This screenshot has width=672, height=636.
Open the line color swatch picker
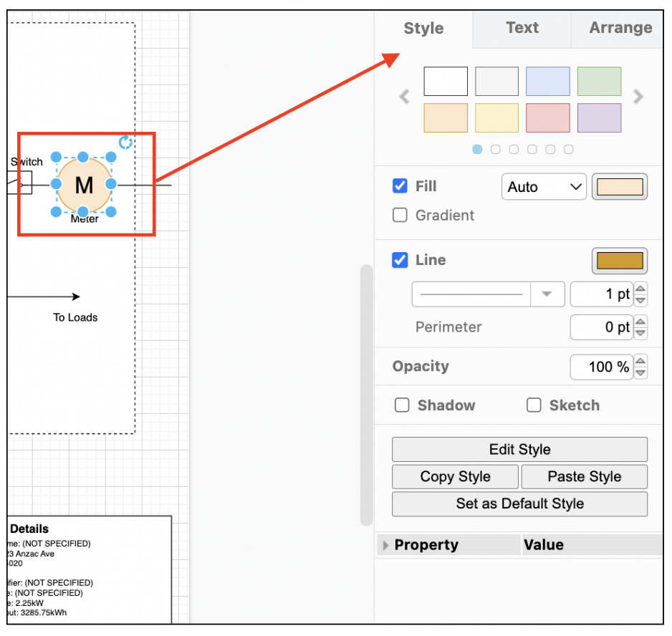[619, 260]
